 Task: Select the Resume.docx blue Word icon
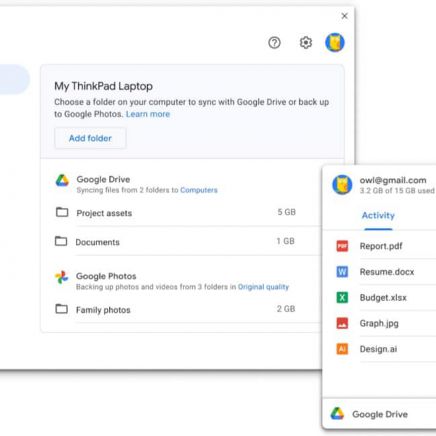click(x=342, y=272)
